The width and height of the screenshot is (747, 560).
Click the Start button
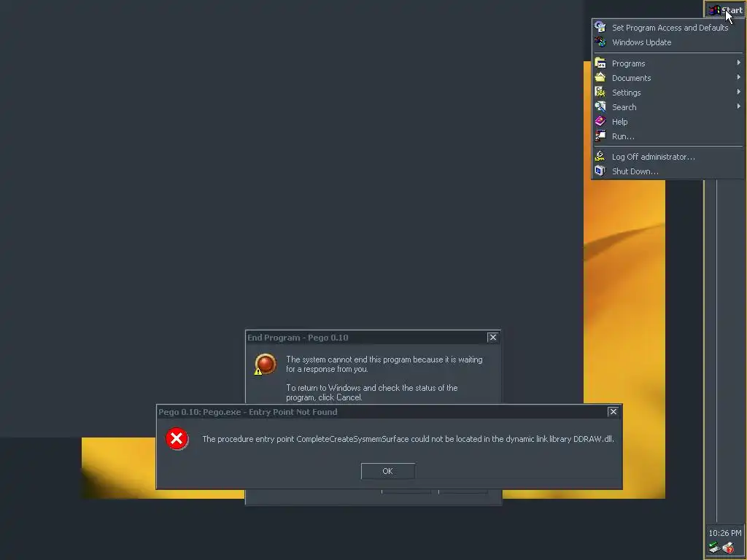coord(726,10)
